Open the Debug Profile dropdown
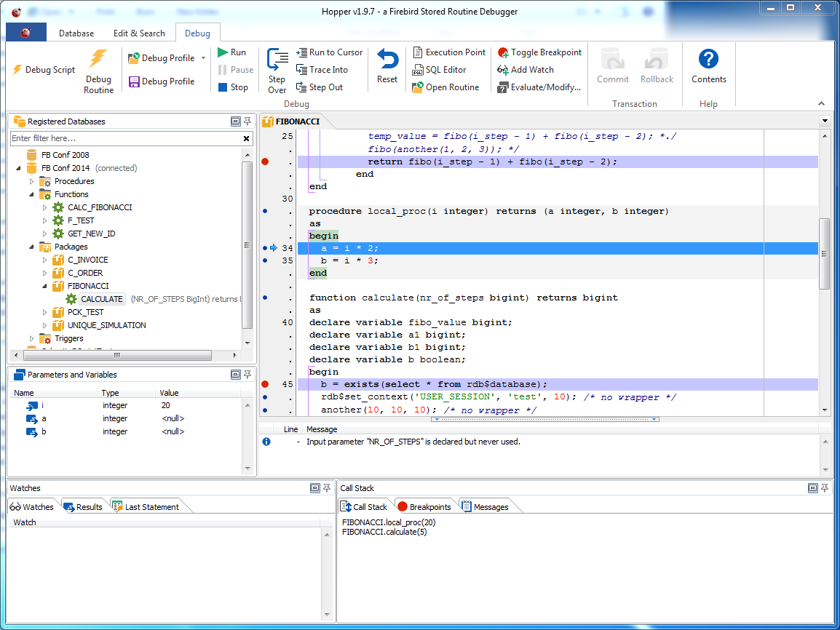Viewport: 840px width, 630px height. (202, 57)
